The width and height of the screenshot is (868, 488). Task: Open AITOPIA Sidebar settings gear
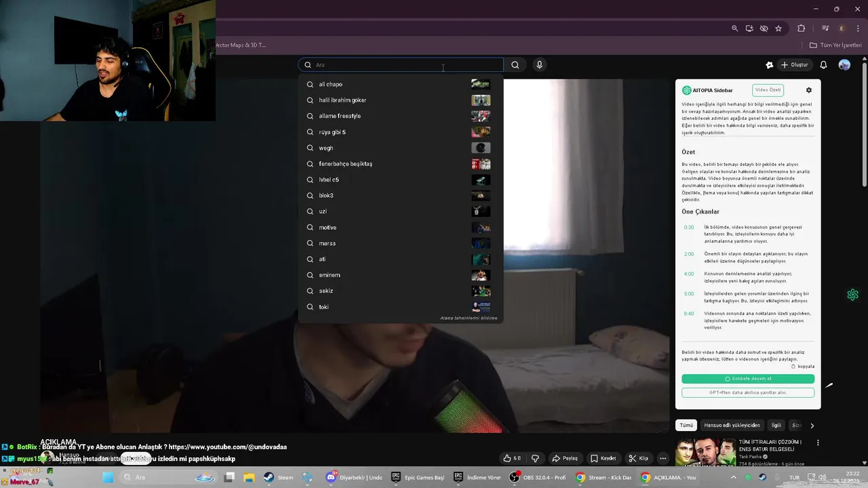[808, 90]
